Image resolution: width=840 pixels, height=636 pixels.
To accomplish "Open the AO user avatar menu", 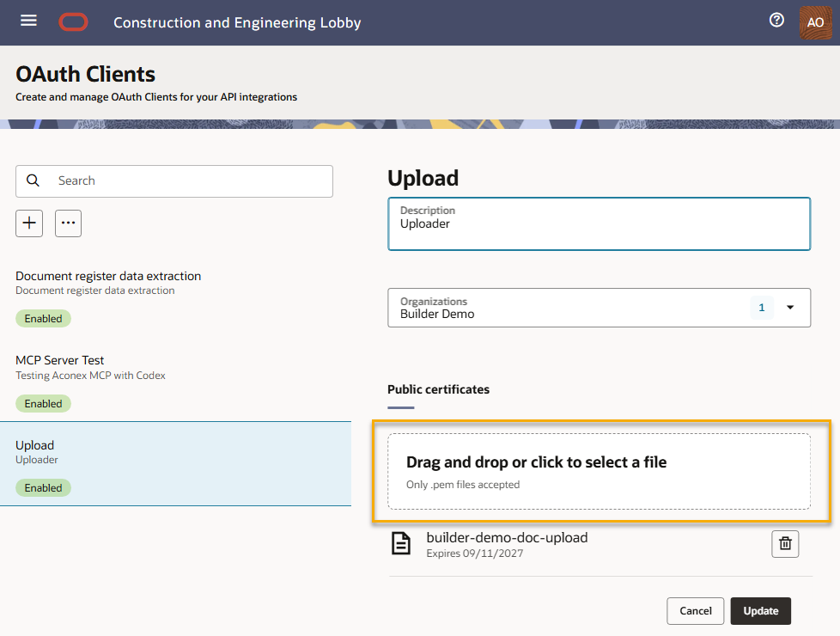I will tap(815, 22).
